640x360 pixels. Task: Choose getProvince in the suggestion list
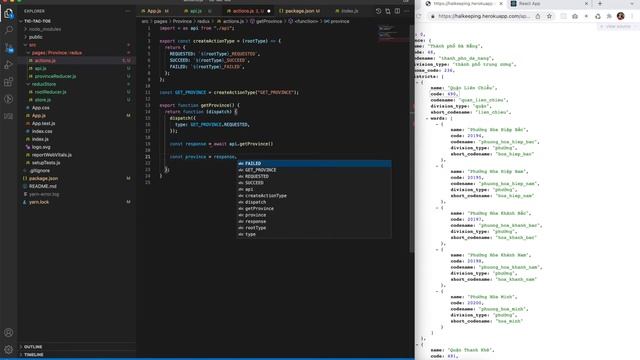pyautogui.click(x=314, y=209)
